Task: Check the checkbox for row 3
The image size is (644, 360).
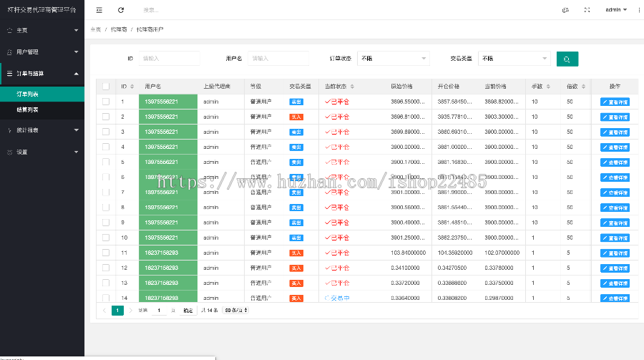Action: 106,132
